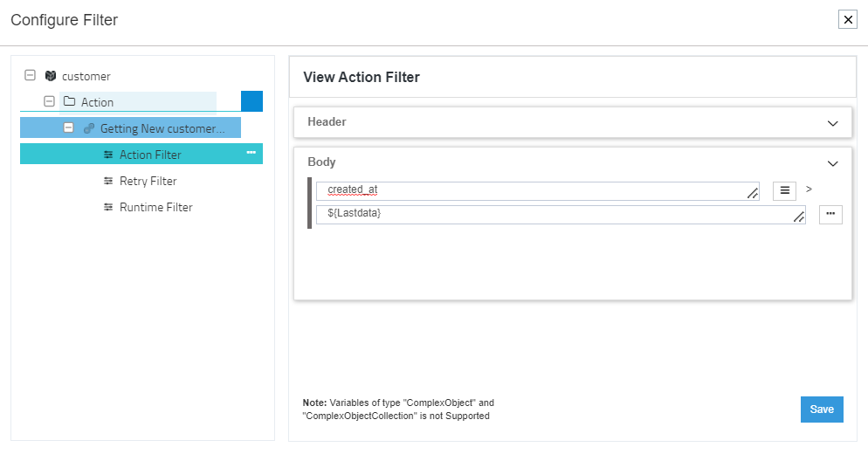Screen dimensions: 868x468
Task: Click the sliders icon next to Retry Filter
Action: pyautogui.click(x=108, y=181)
